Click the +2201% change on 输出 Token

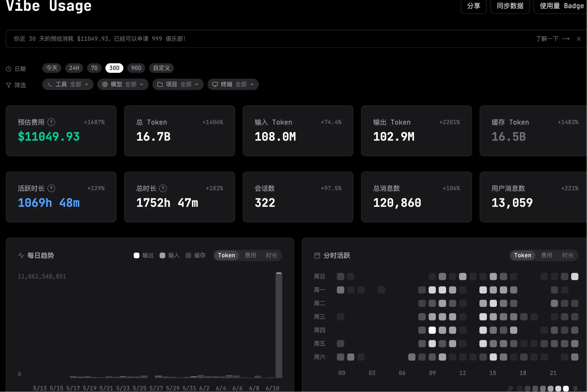[x=450, y=122]
